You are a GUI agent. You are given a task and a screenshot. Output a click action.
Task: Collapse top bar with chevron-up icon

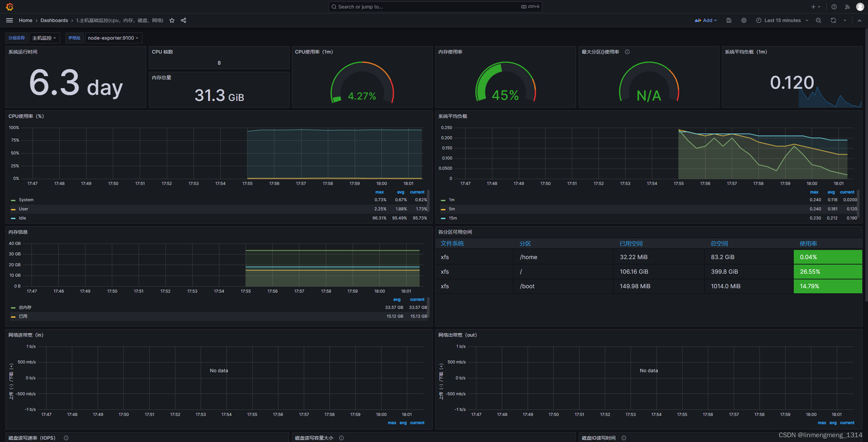pyautogui.click(x=860, y=20)
